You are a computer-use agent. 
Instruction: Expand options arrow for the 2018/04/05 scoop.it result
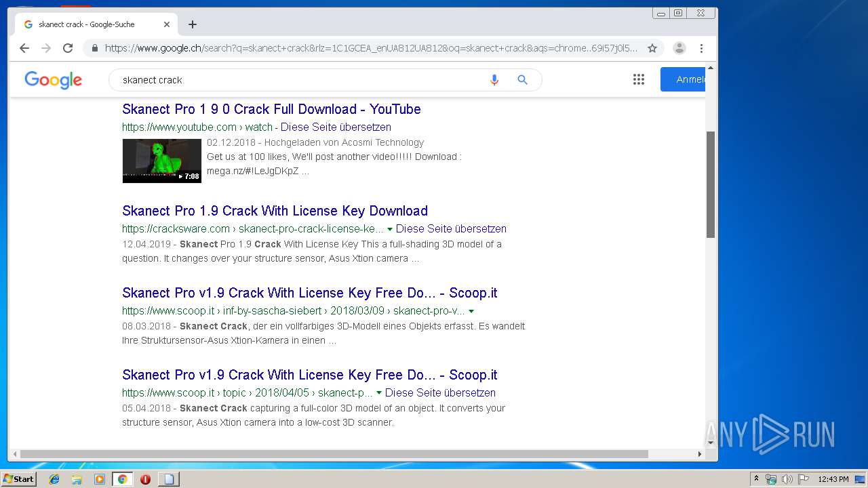379,393
